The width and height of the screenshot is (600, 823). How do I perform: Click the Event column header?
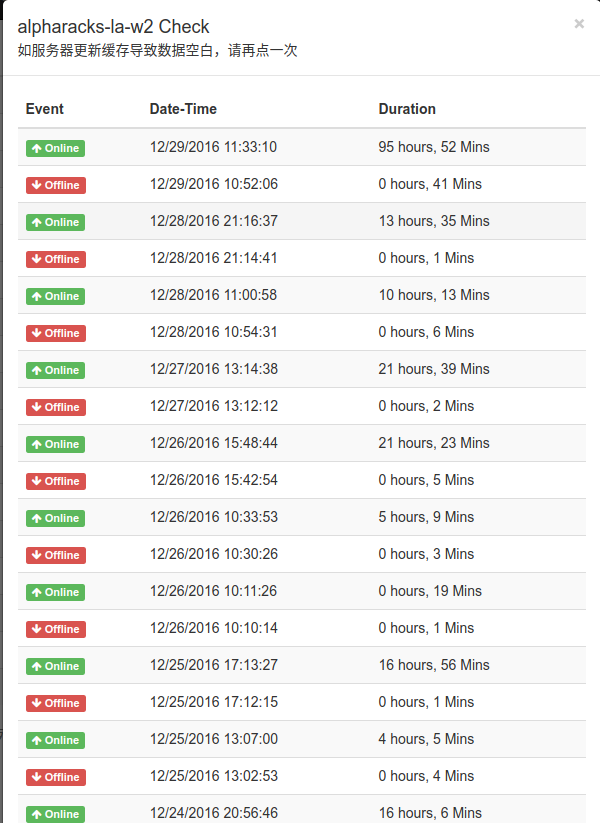[x=45, y=109]
